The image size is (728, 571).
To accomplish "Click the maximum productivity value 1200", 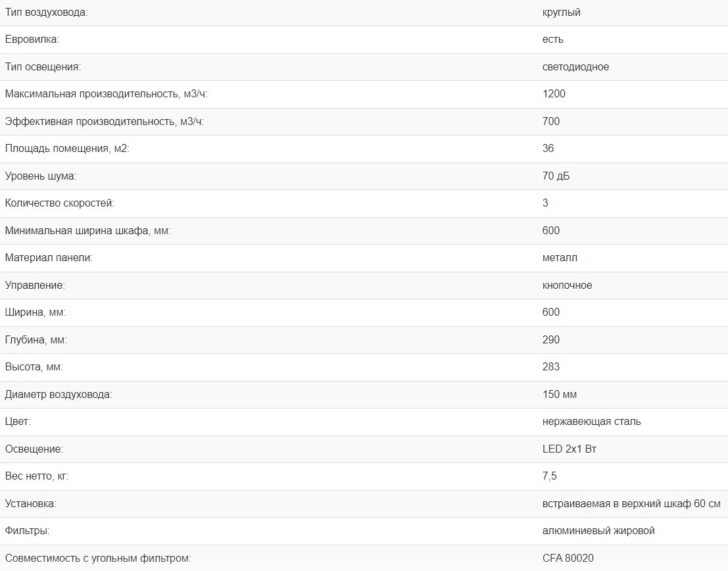I will click(x=554, y=94).
